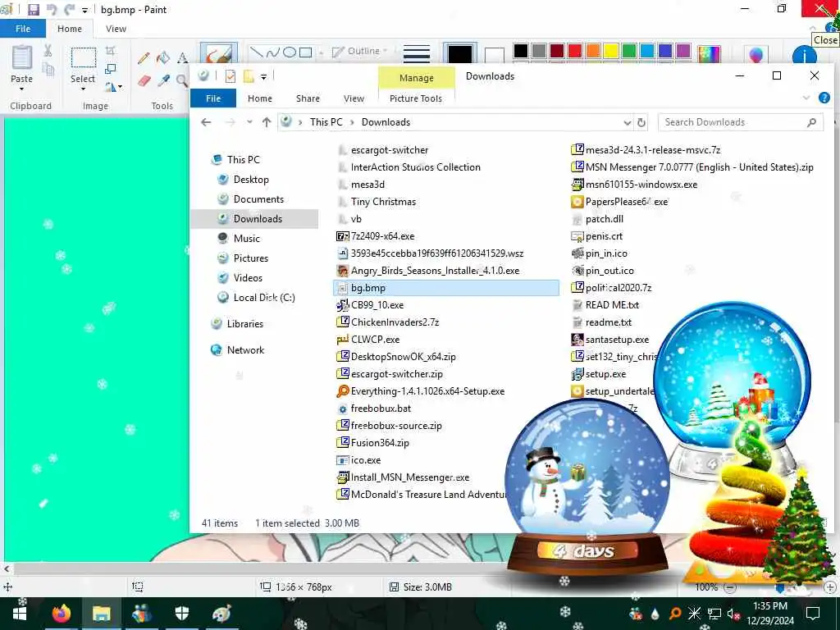Select the Fill with color bucket tool

[163, 58]
